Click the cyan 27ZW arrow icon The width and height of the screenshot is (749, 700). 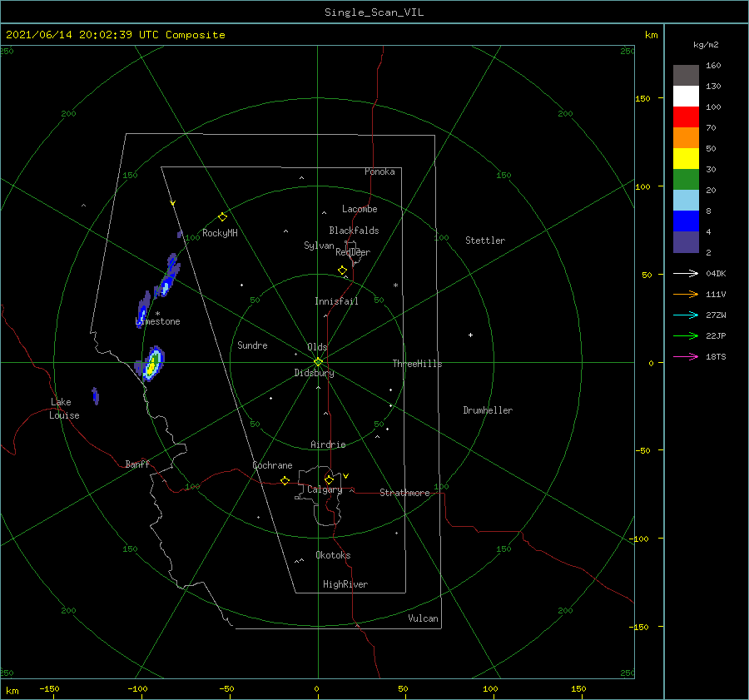pos(686,315)
